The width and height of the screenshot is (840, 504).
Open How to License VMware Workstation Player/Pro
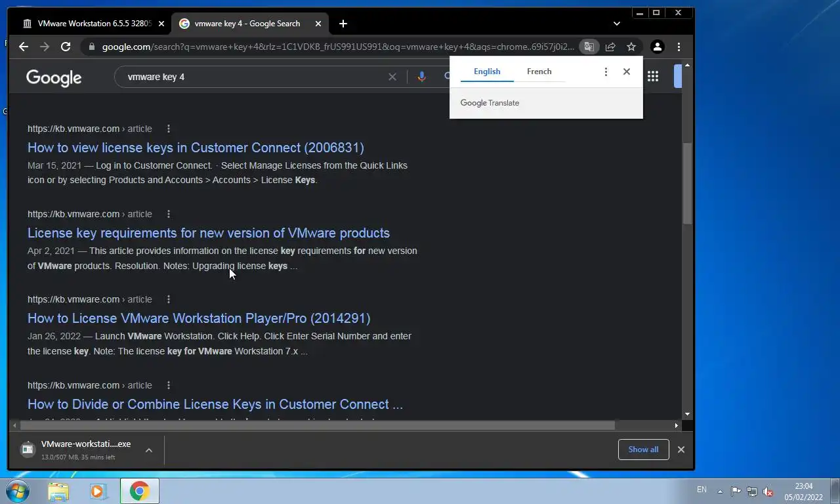pyautogui.click(x=199, y=318)
